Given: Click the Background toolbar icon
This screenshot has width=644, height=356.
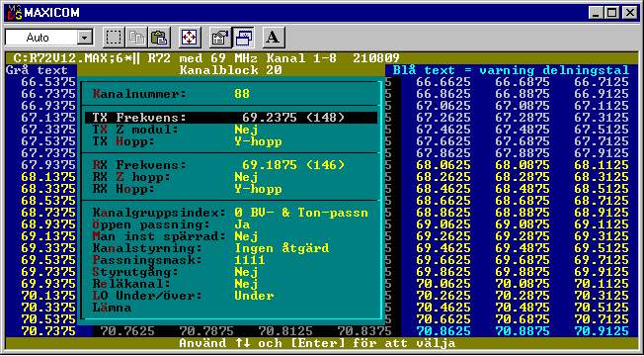Looking at the screenshot, I should tap(243, 38).
